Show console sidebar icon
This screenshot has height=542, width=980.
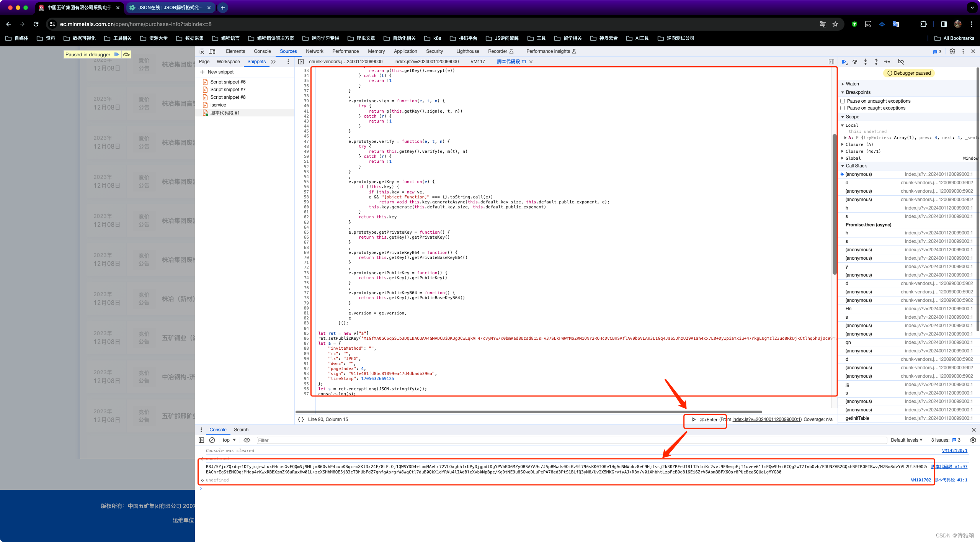[x=201, y=440]
